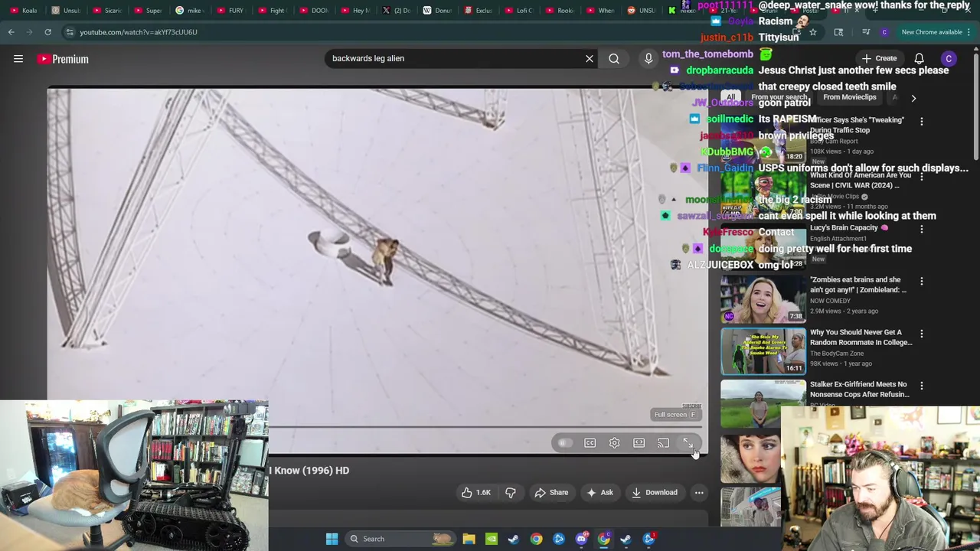
Task: Open Discord from the taskbar
Action: click(x=581, y=539)
